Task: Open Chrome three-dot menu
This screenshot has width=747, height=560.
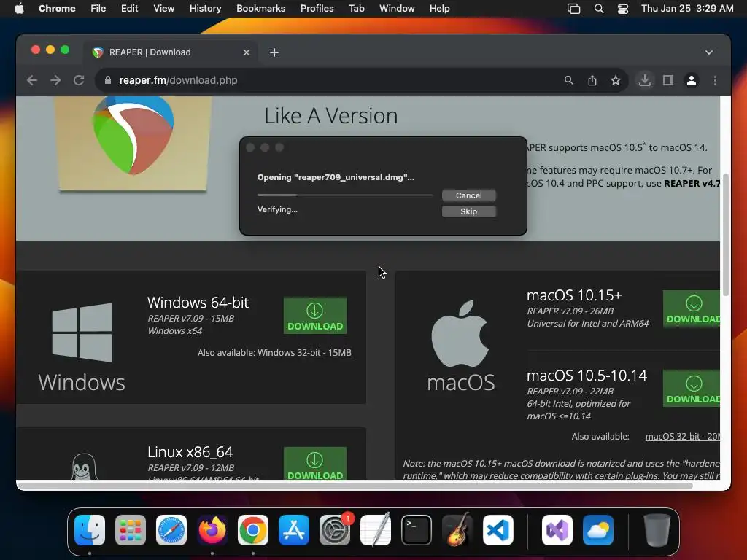Action: [715, 80]
